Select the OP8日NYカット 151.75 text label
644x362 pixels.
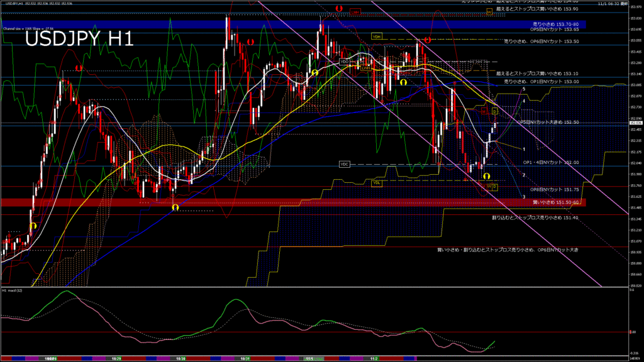pyautogui.click(x=553, y=189)
